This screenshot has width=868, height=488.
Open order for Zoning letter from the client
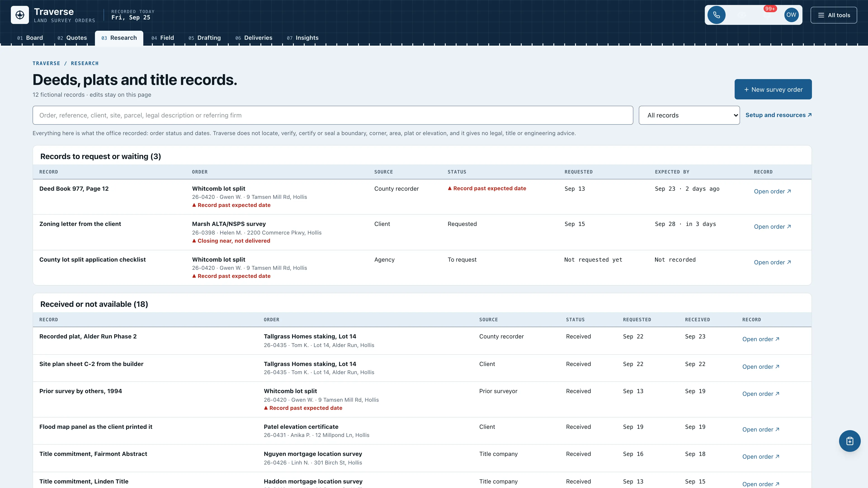coord(772,227)
